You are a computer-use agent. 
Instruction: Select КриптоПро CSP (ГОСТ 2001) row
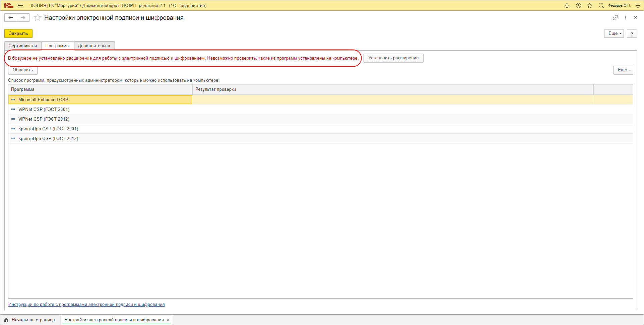320,129
